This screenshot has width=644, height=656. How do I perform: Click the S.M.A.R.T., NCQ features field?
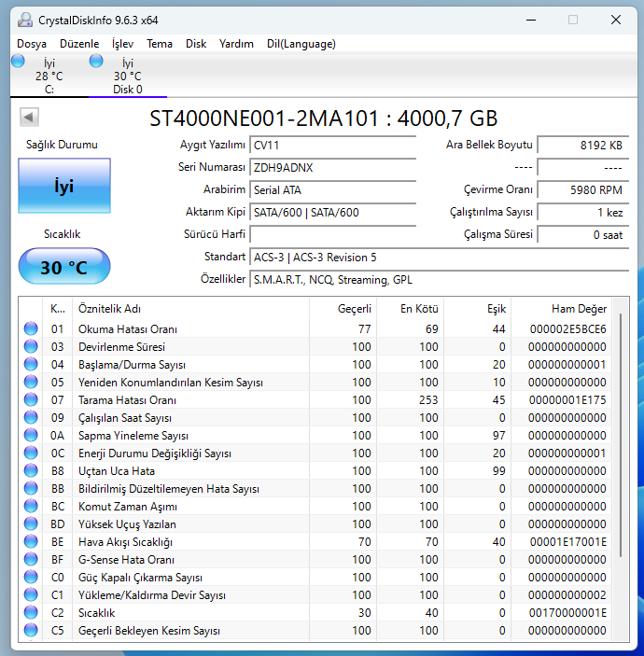pyautogui.click(x=440, y=279)
